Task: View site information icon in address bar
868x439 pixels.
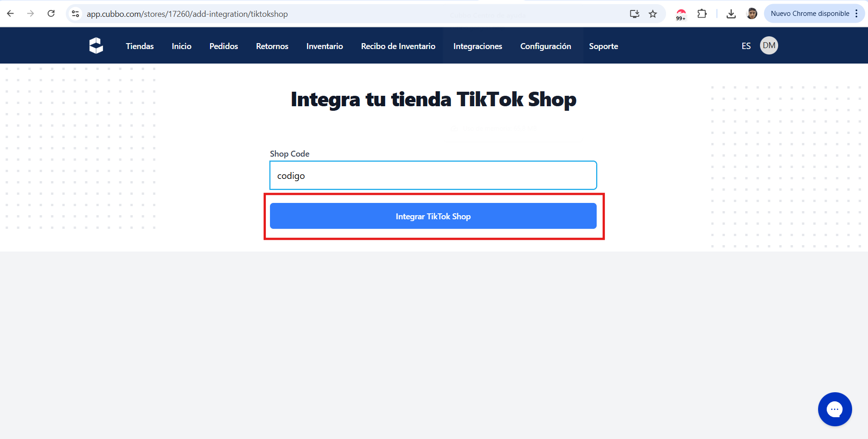Action: pyautogui.click(x=76, y=14)
